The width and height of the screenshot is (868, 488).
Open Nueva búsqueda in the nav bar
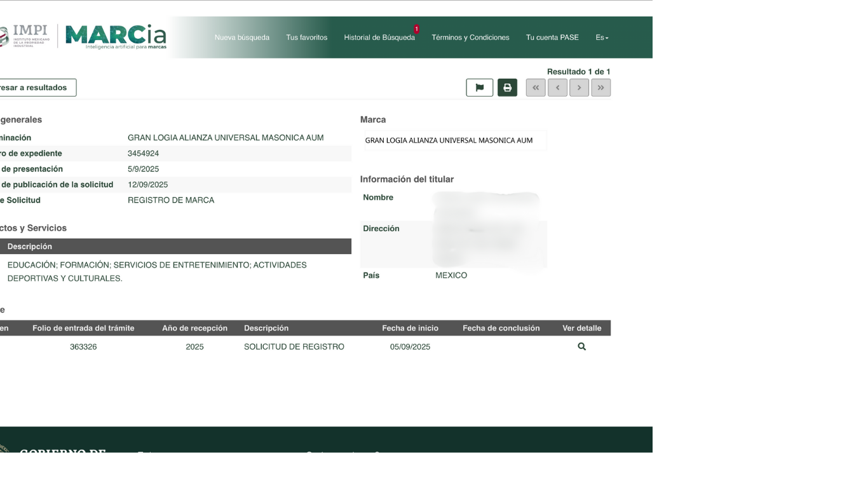pyautogui.click(x=242, y=37)
